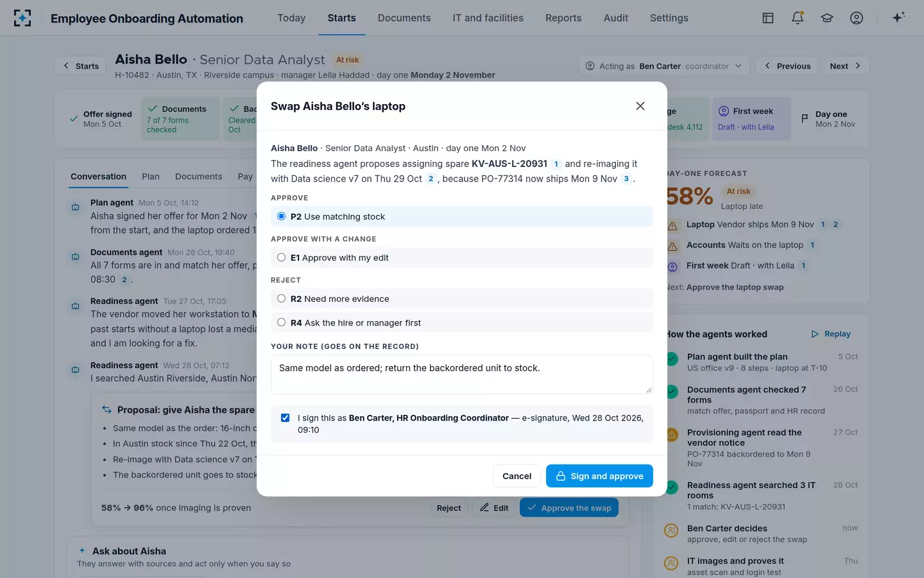This screenshot has width=924, height=578.
Task: Sign and approve the swap
Action: [599, 476]
